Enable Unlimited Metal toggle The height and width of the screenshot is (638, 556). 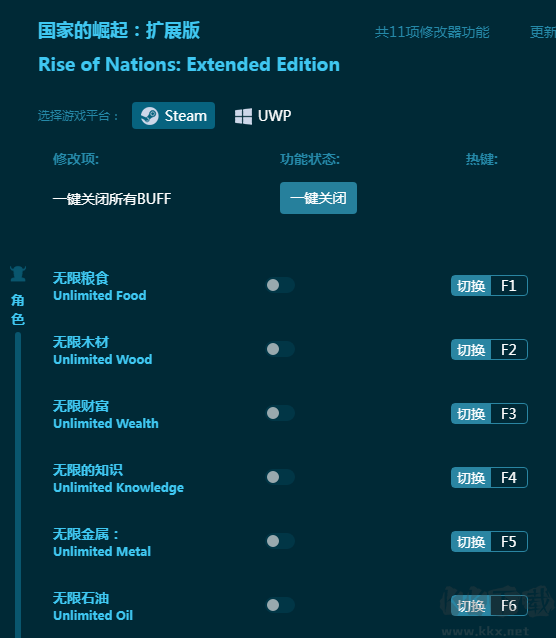[x=280, y=541]
